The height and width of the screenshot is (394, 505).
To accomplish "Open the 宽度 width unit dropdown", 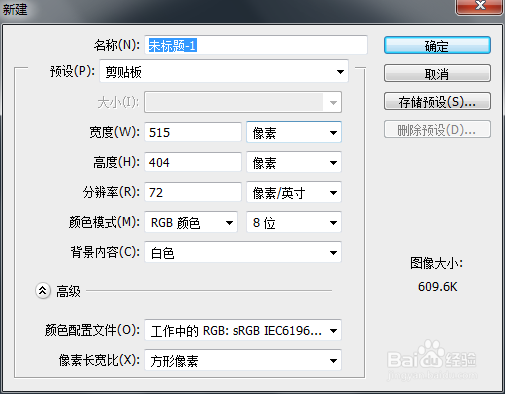I will (294, 132).
